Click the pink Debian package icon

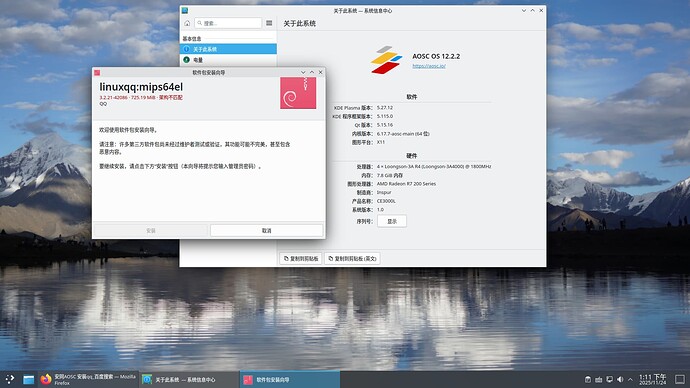tap(298, 93)
